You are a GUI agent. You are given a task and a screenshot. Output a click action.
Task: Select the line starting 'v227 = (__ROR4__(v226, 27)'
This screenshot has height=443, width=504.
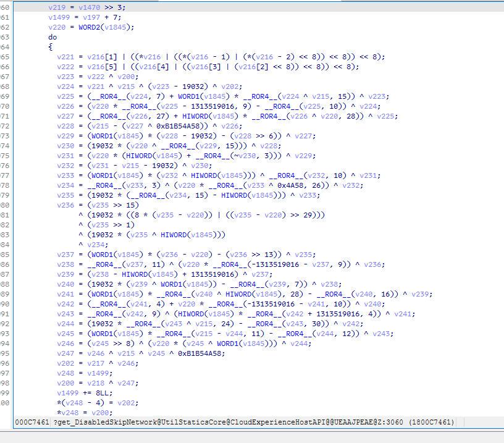coord(227,116)
